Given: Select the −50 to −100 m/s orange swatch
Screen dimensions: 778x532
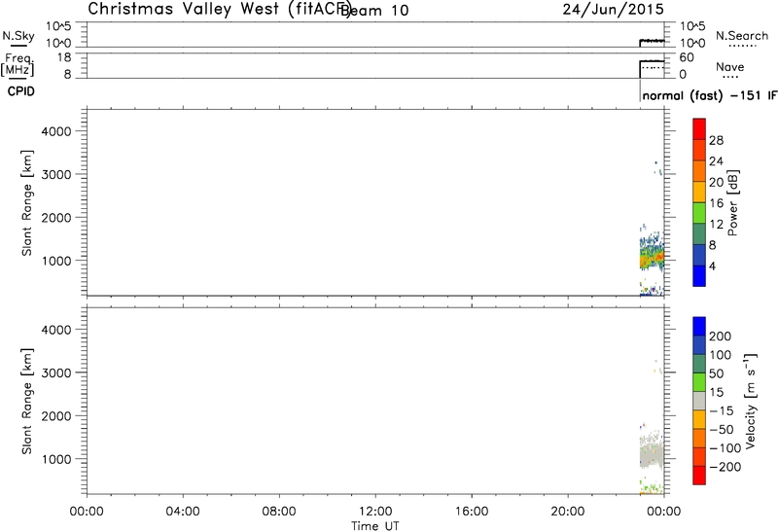Looking at the screenshot, I should click(x=699, y=439).
